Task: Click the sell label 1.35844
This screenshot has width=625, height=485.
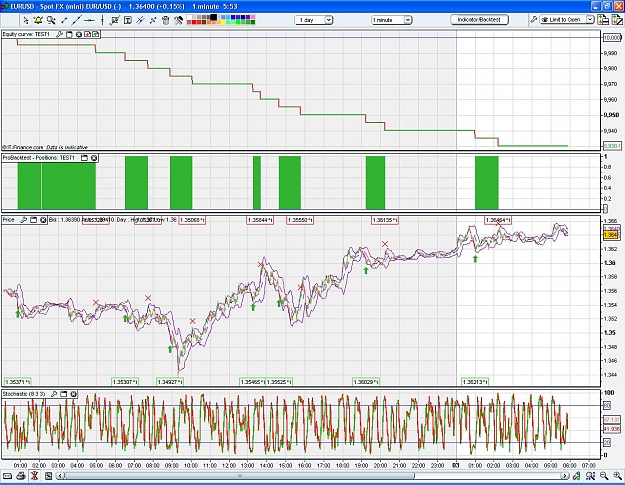Action: click(260, 220)
